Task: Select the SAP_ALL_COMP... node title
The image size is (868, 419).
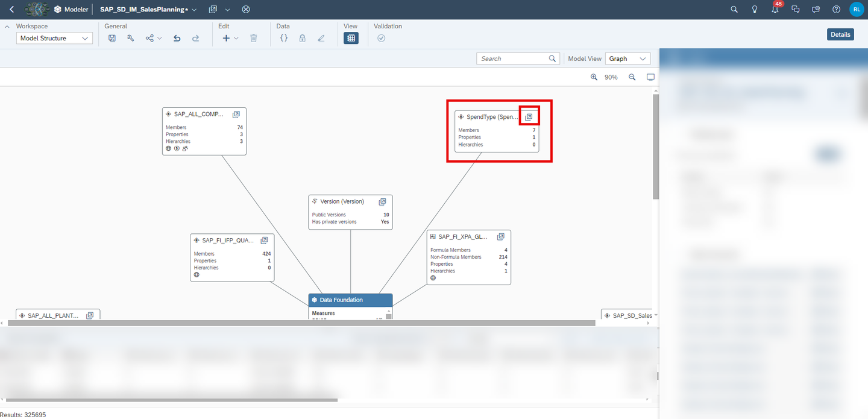Action: click(199, 114)
